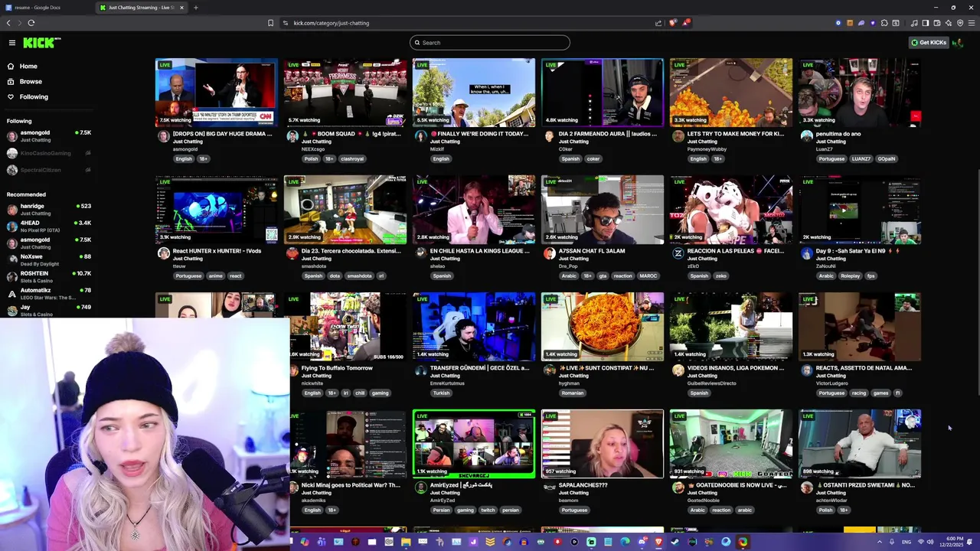
Task: Click the anime tag under React HUNTER
Action: pyautogui.click(x=215, y=276)
